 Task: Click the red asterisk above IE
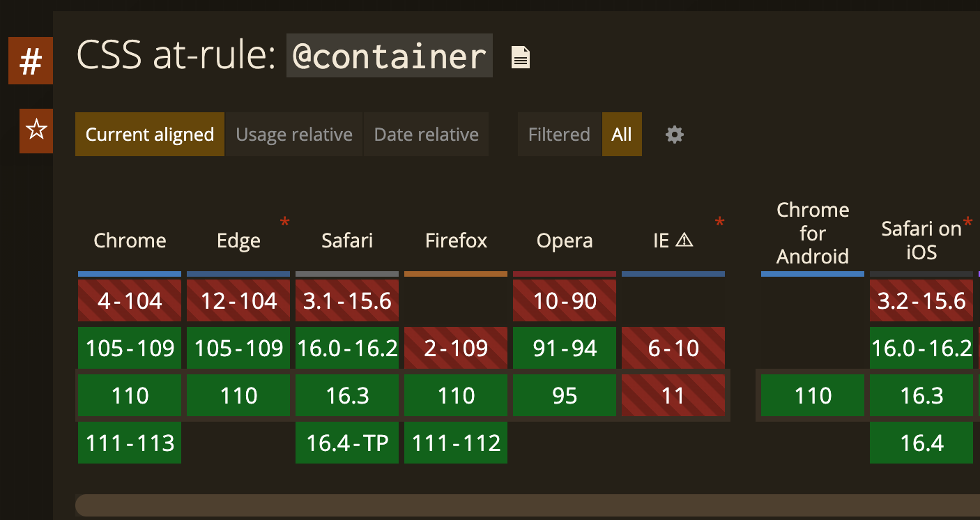(719, 223)
